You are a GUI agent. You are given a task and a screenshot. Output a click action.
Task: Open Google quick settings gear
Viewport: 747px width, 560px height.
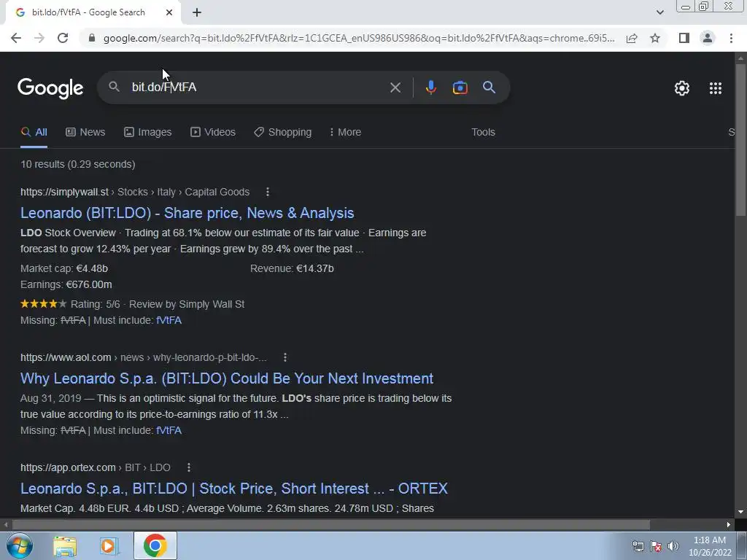tap(682, 88)
